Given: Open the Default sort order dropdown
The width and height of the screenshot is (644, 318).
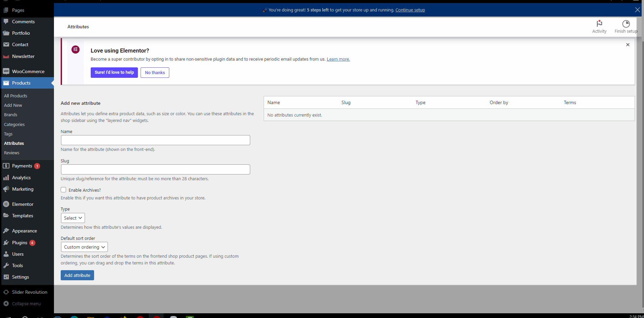Looking at the screenshot, I should click(84, 247).
